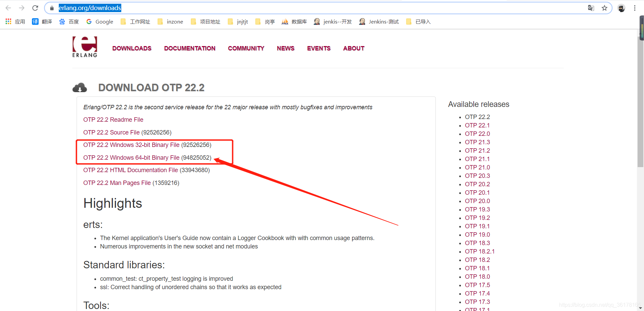Download OTP 22.2 HTML Documentation File
The width and height of the screenshot is (644, 311).
pyautogui.click(x=131, y=170)
